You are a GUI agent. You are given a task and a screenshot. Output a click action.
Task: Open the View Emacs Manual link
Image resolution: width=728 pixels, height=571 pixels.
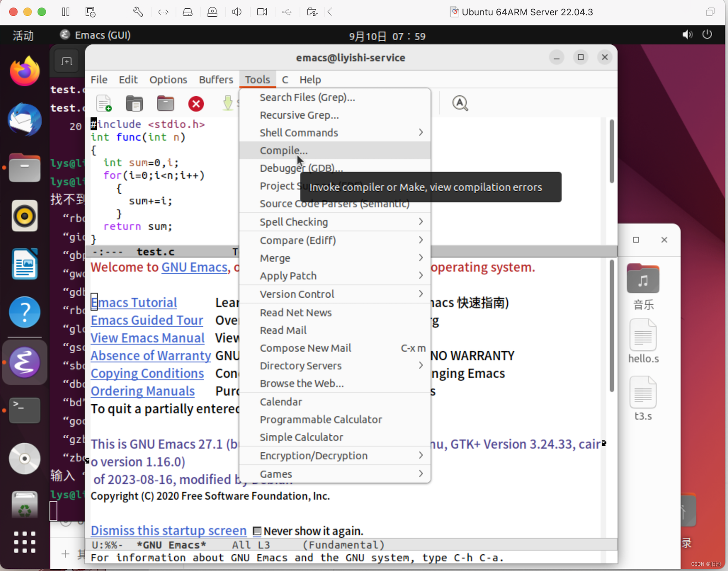point(148,338)
